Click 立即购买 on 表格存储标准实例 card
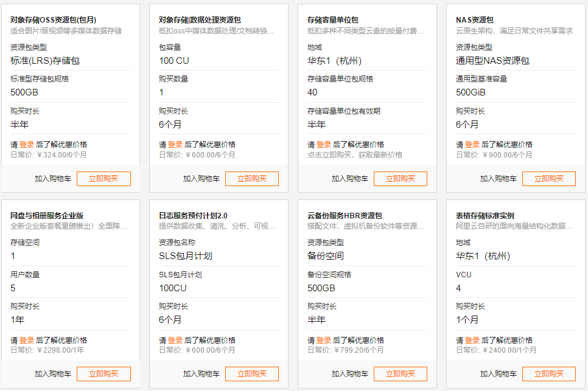This screenshot has height=391, width=588. pyautogui.click(x=548, y=374)
